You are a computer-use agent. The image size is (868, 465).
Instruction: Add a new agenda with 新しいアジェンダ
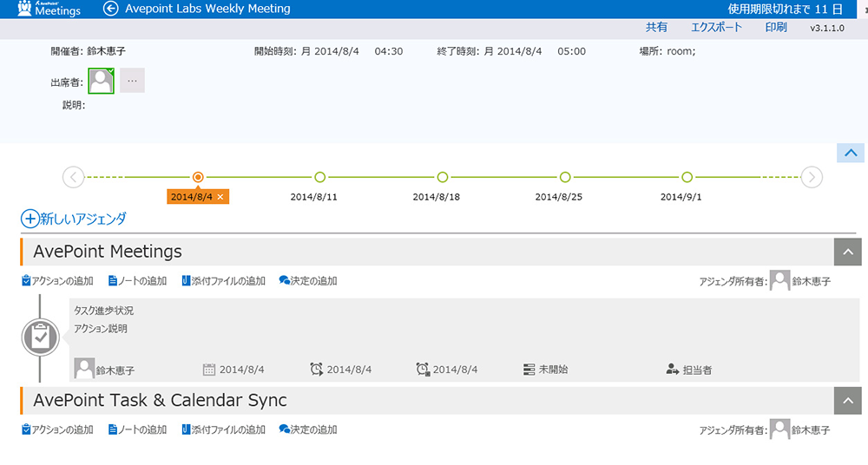(x=74, y=219)
